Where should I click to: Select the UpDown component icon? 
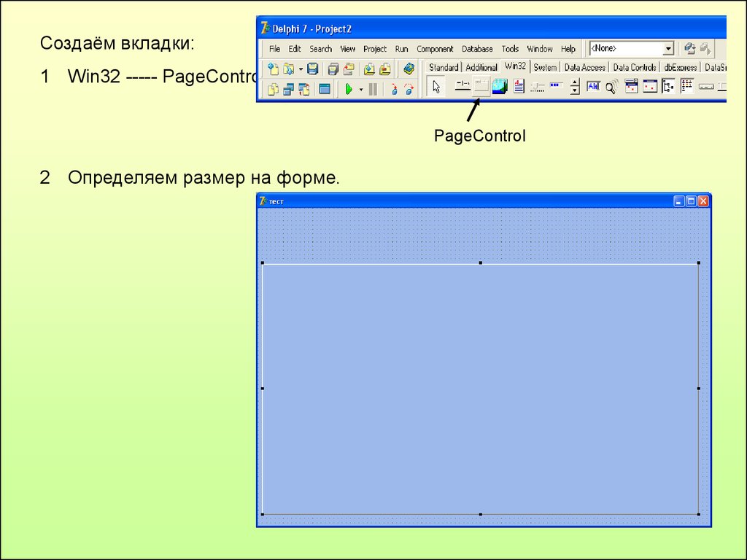(x=575, y=87)
